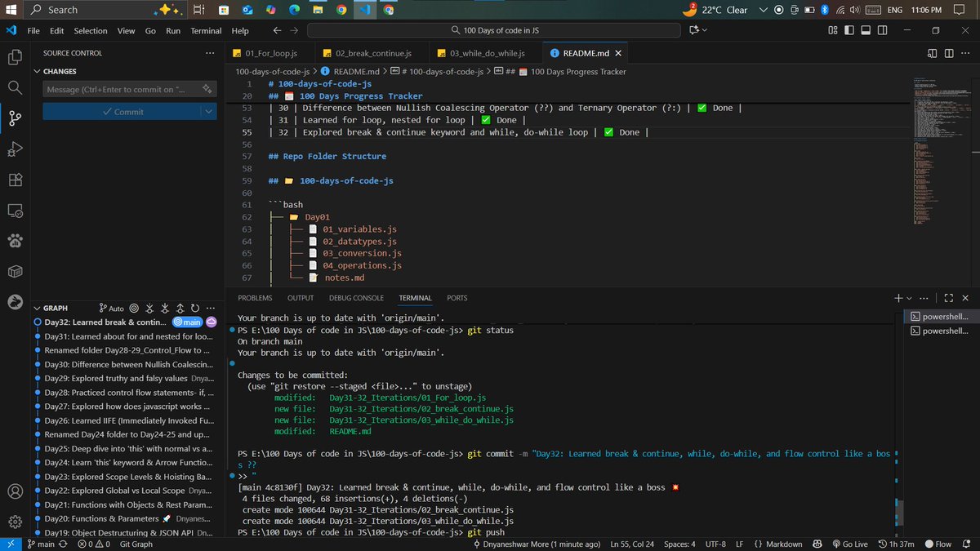Open the Accounts icon in activity bar
The image size is (980, 551).
(x=15, y=491)
